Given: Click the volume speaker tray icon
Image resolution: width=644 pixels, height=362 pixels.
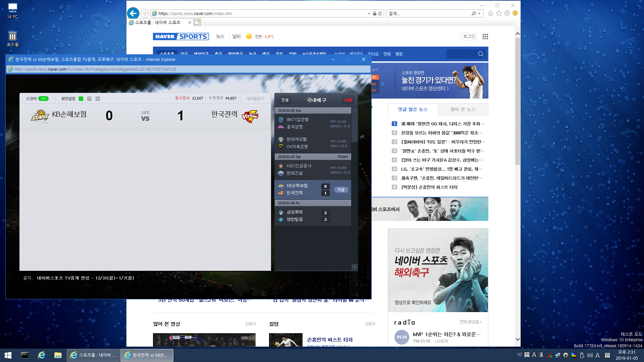Looking at the screenshot, I should pos(590,355).
